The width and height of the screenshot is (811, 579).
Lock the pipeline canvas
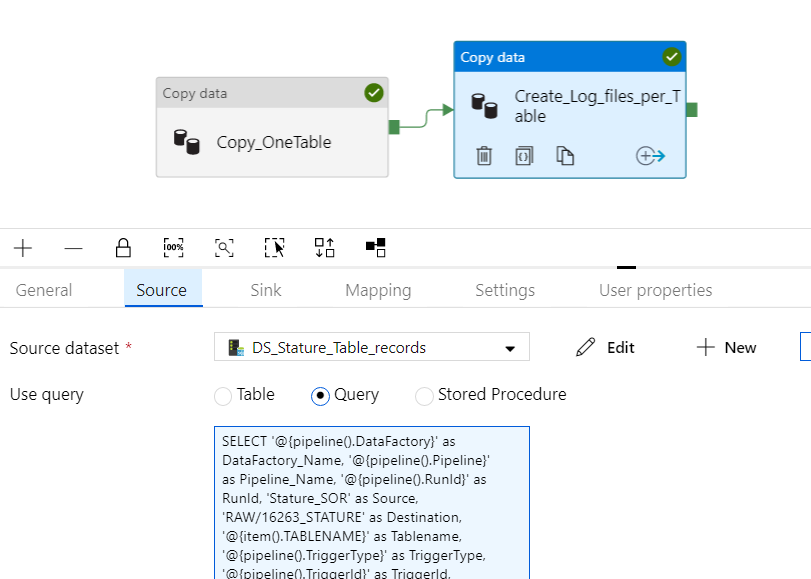[123, 247]
